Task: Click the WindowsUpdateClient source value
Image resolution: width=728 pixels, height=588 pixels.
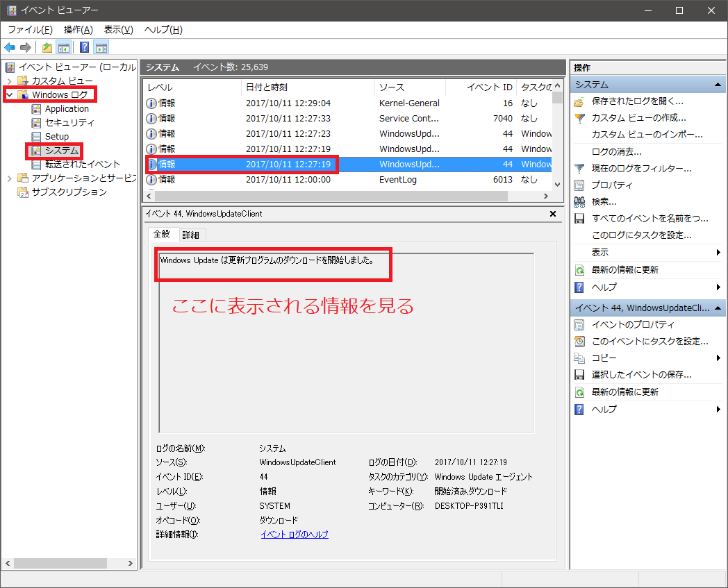Action: pyautogui.click(x=297, y=462)
